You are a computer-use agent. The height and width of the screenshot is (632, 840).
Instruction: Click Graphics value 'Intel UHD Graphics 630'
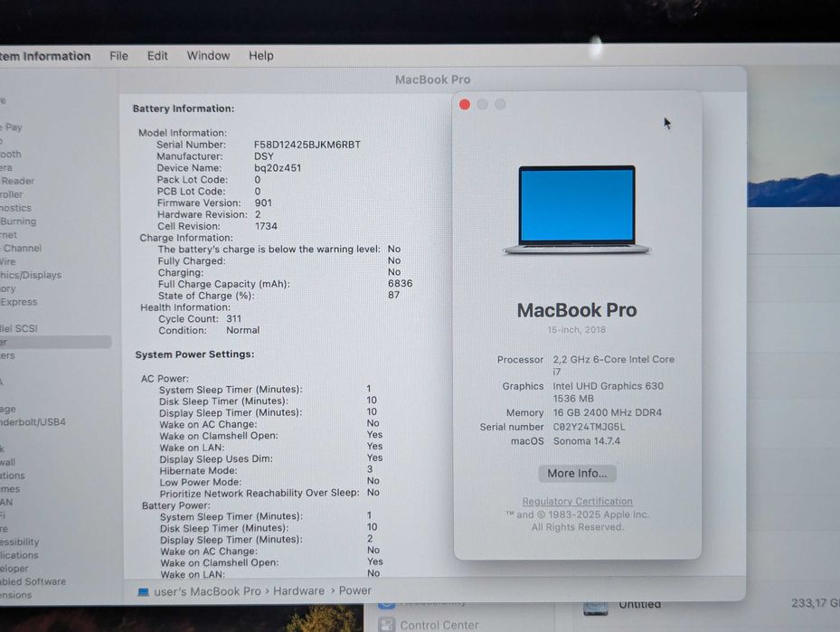point(608,386)
